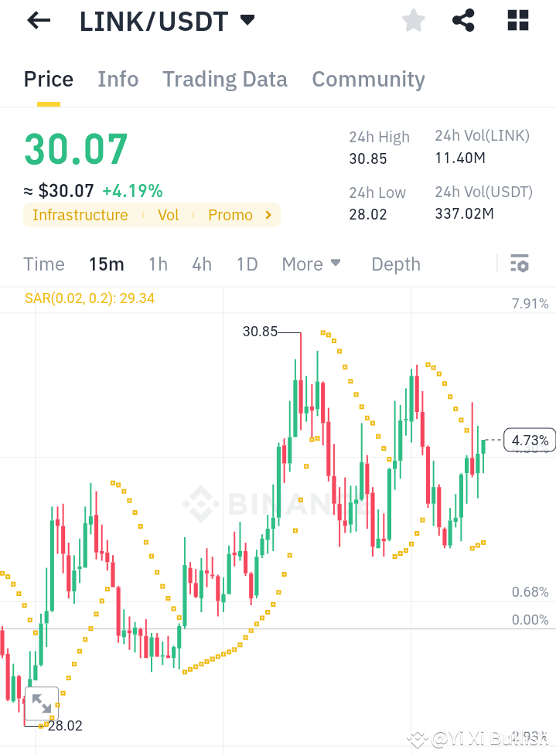The width and height of the screenshot is (556, 756).
Task: Open the Depth view
Action: (x=395, y=264)
